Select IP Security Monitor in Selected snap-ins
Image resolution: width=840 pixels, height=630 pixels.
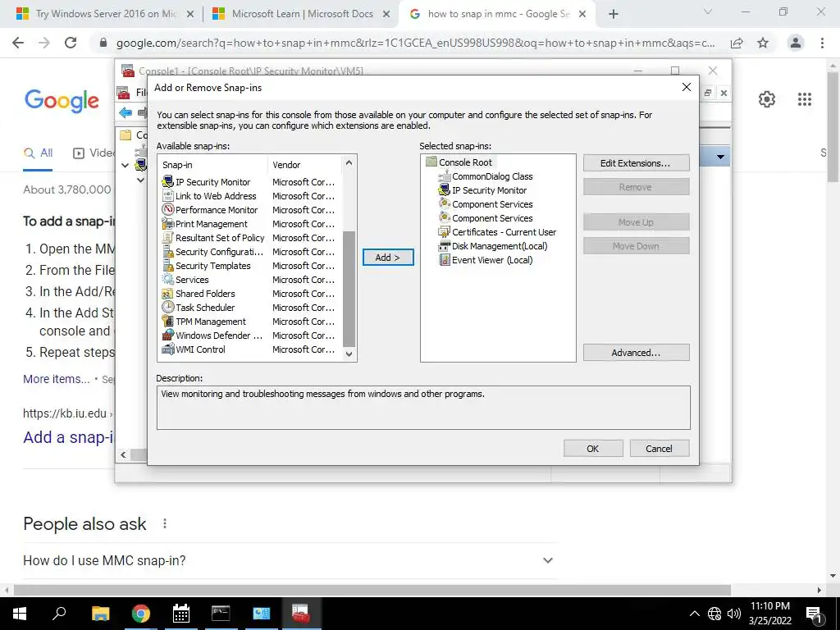point(482,190)
